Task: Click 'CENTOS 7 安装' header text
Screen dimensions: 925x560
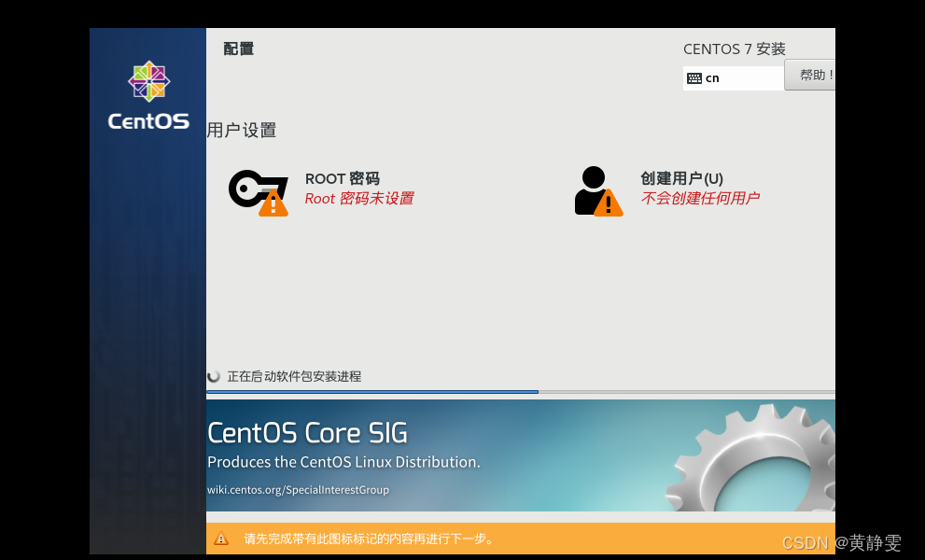Action: pos(735,49)
